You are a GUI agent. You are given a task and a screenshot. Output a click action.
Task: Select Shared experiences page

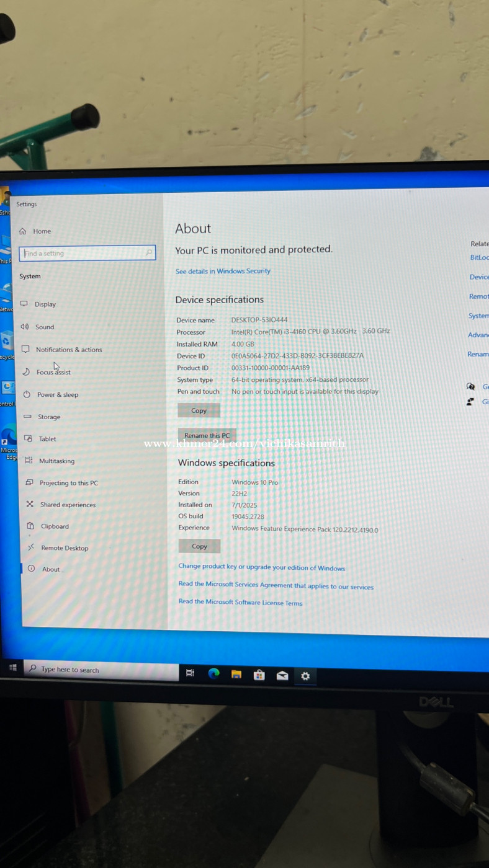[68, 505]
